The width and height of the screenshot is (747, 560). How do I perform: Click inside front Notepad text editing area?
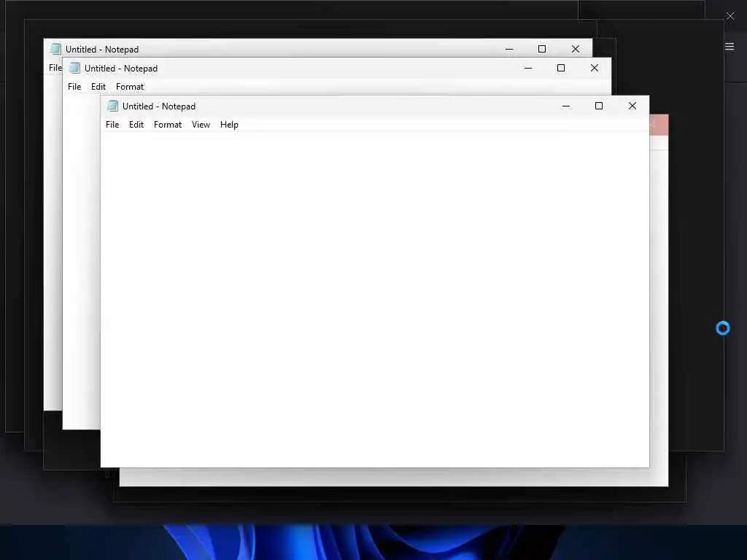click(374, 299)
